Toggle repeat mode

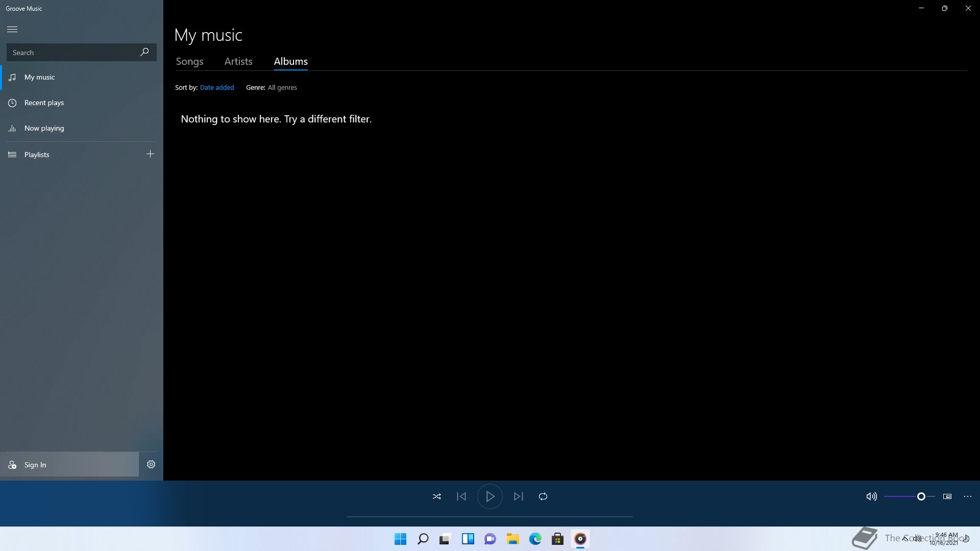(x=543, y=496)
